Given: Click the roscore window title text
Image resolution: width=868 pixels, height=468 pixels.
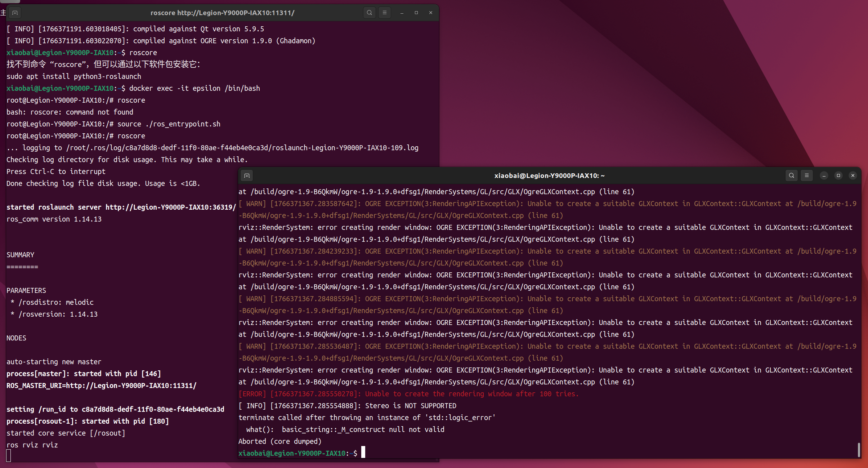Looking at the screenshot, I should click(x=222, y=13).
